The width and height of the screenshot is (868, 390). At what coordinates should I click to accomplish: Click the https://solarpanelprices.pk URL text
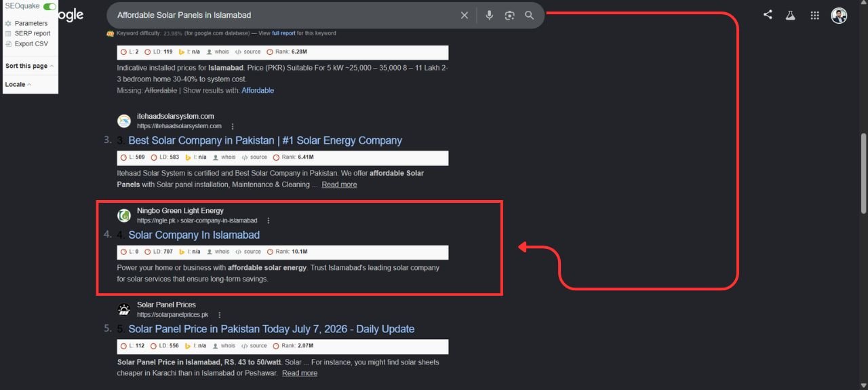[x=172, y=315]
